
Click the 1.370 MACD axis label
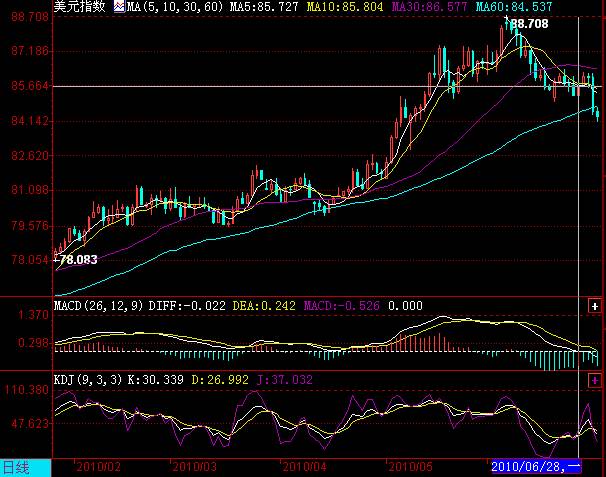(34, 315)
